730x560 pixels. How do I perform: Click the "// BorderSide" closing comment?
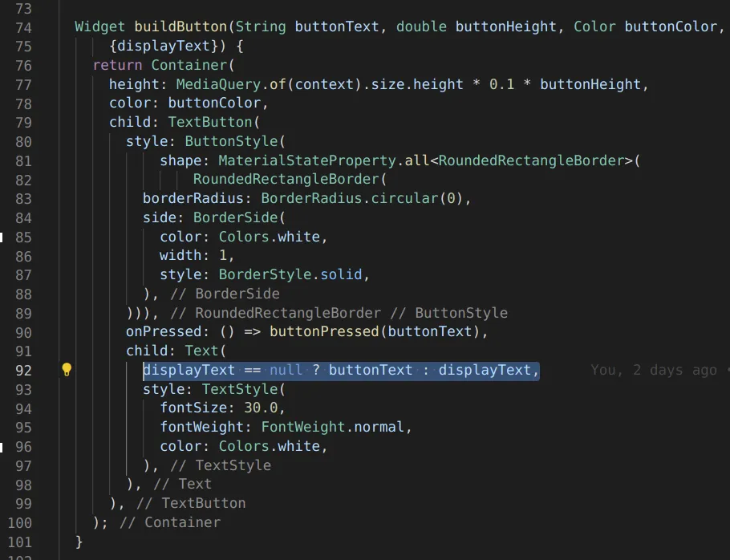(x=225, y=294)
